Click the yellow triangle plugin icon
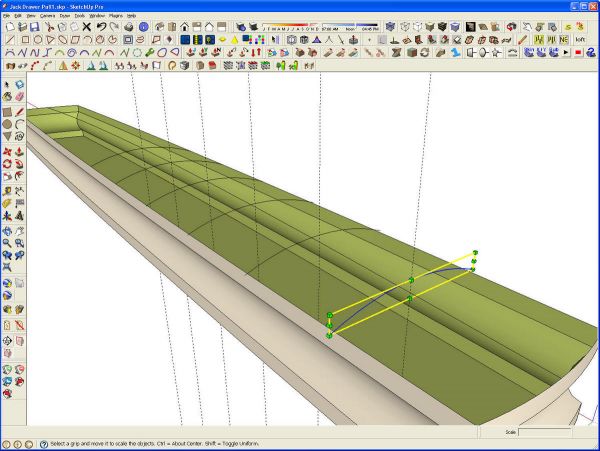This screenshot has height=451, width=600. point(235,39)
